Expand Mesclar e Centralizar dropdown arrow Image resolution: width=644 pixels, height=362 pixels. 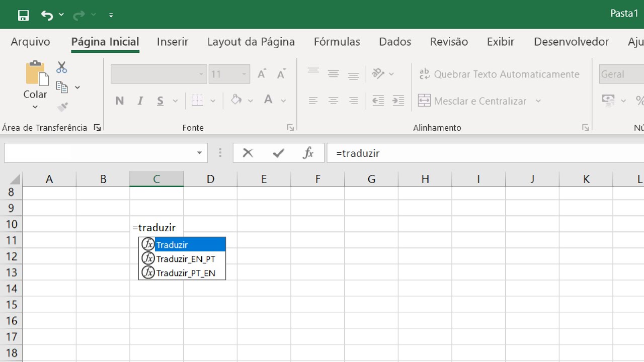(x=538, y=101)
